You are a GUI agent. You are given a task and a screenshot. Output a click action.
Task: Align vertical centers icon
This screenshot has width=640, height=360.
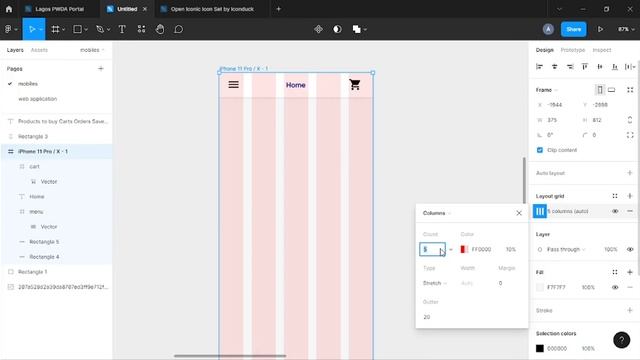click(x=600, y=67)
